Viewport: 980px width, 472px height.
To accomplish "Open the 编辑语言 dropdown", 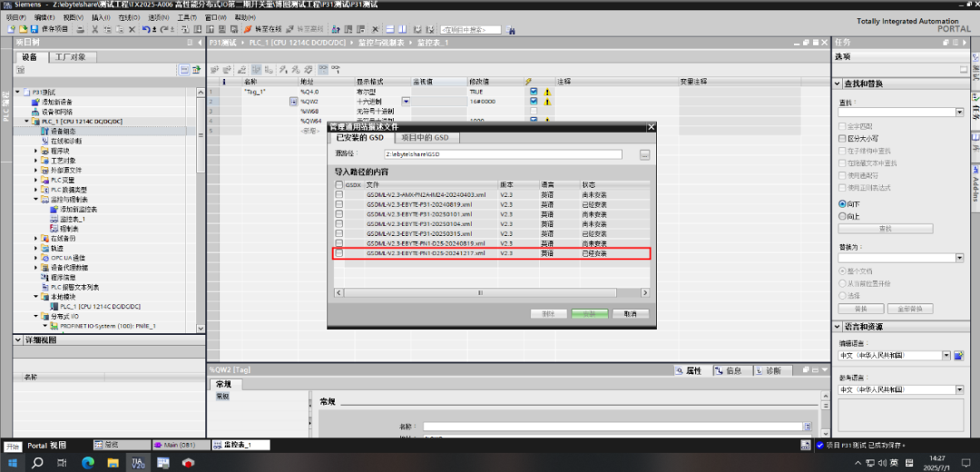I will 946,355.
